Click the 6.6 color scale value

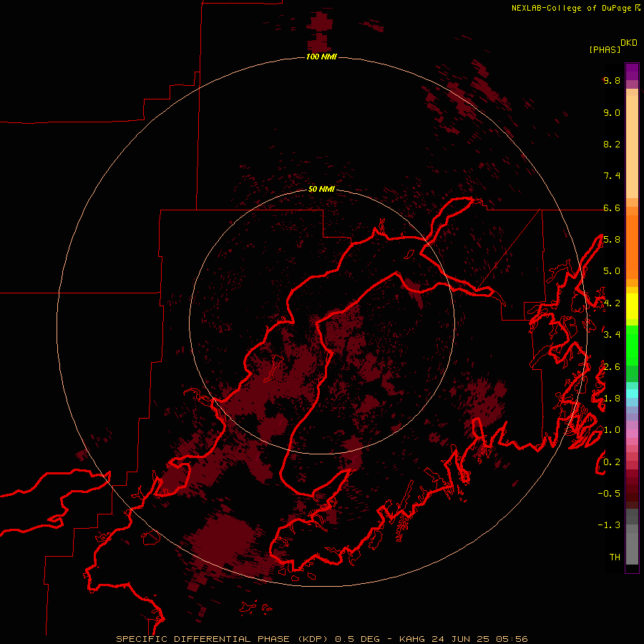(612, 208)
